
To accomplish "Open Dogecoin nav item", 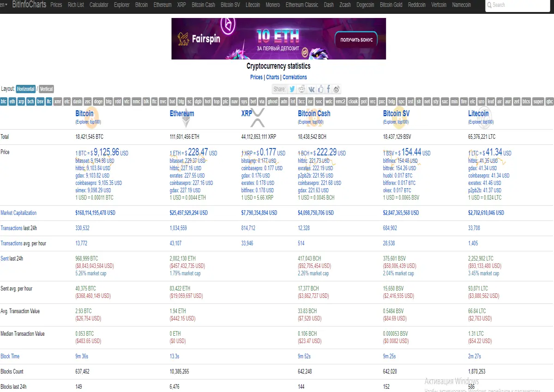I will point(365,5).
